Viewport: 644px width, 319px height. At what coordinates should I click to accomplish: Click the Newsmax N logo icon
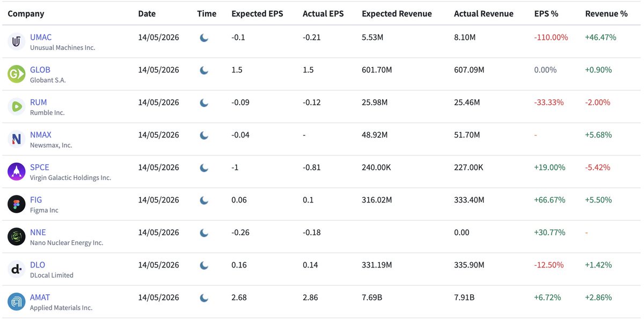[17, 139]
